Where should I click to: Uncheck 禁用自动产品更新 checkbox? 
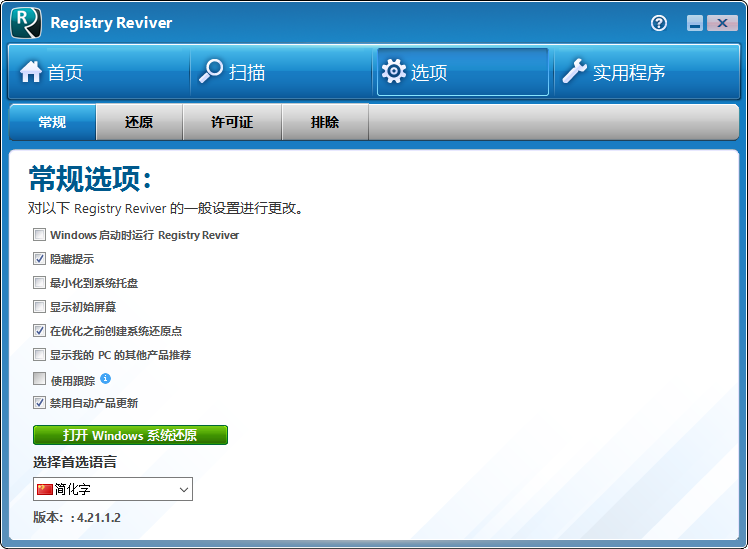[x=40, y=403]
